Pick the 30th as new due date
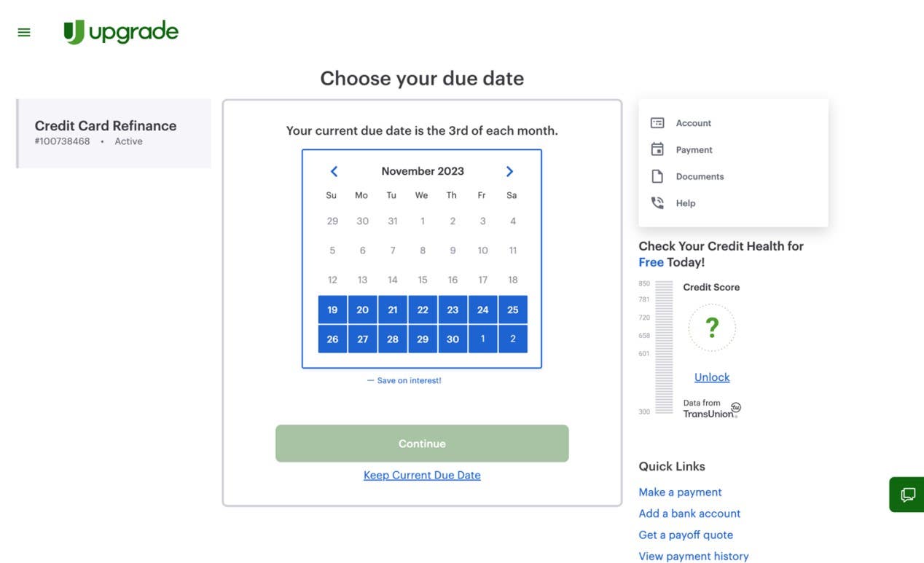 (453, 339)
